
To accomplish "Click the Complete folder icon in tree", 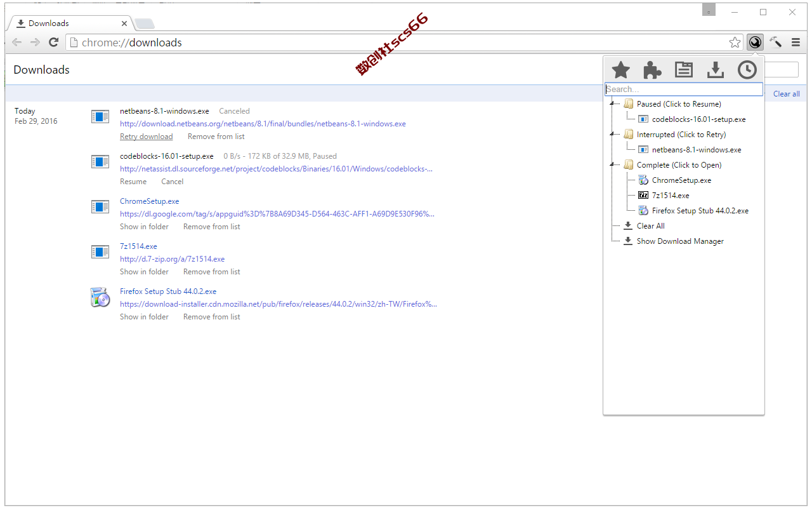I will (628, 164).
